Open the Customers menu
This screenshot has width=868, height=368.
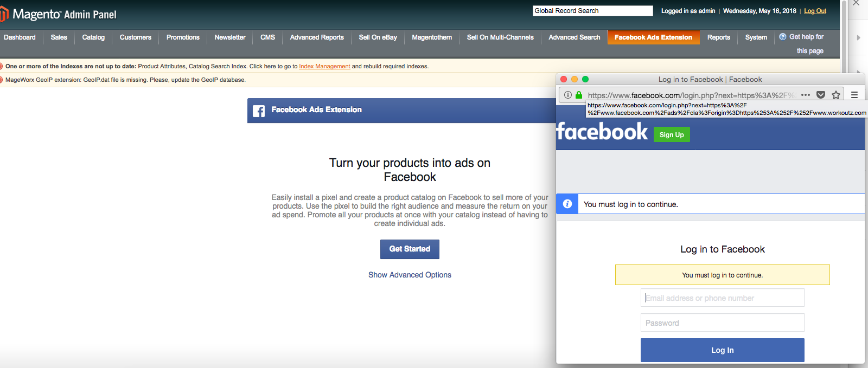point(136,37)
